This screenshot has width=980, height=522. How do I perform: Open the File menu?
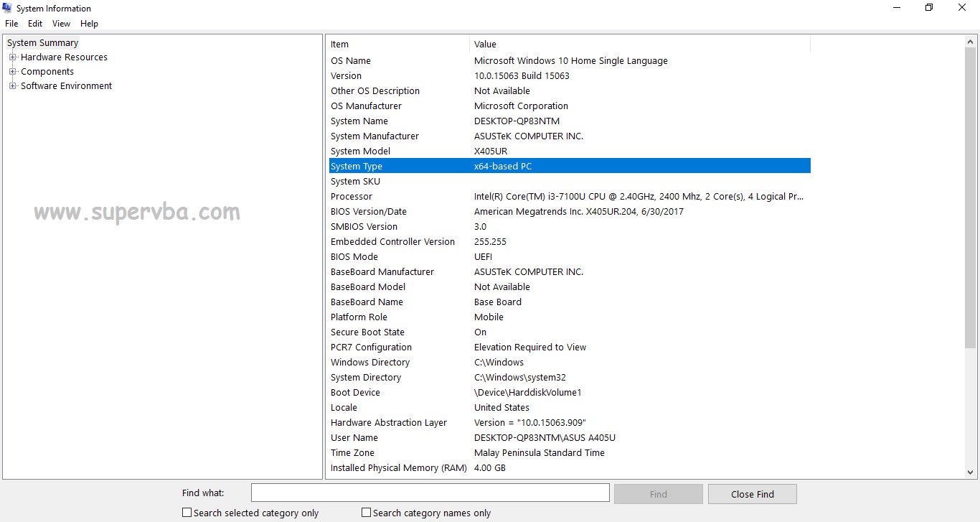[11, 24]
